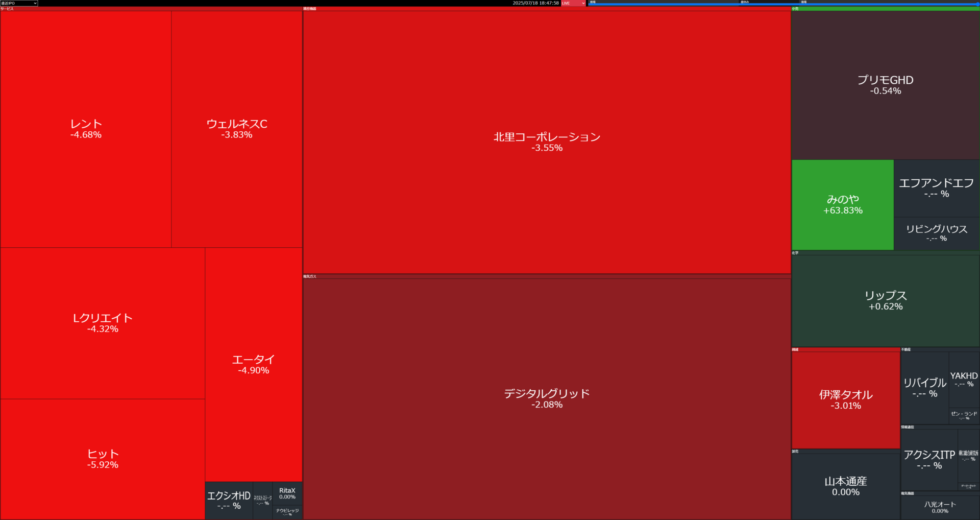The width and height of the screenshot is (980, 520).
Task: Select the レント -4.68% tile
Action: tap(86, 129)
